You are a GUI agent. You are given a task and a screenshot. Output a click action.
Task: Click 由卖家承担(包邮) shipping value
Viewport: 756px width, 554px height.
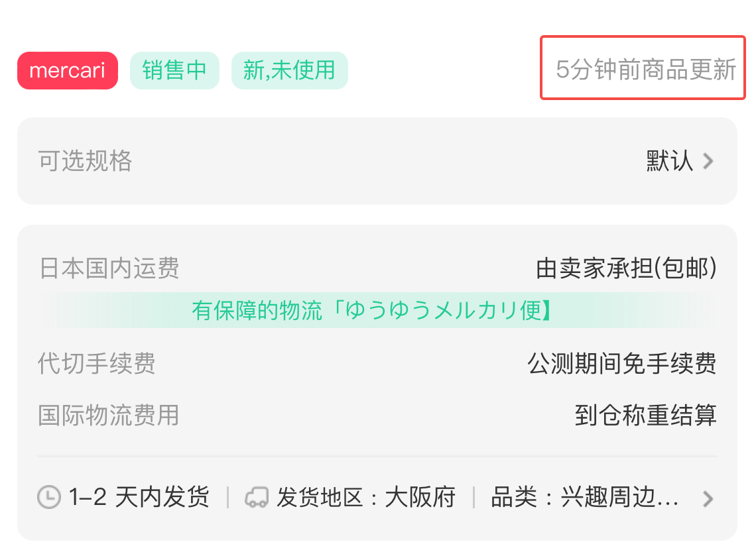tap(626, 268)
